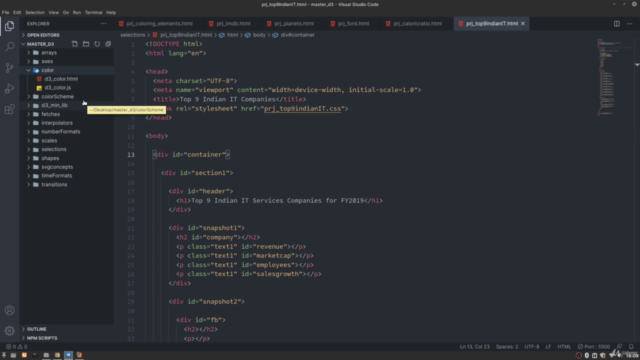Screen dimensions: 640x360
Task: Open the Selection menu
Action: point(35,13)
